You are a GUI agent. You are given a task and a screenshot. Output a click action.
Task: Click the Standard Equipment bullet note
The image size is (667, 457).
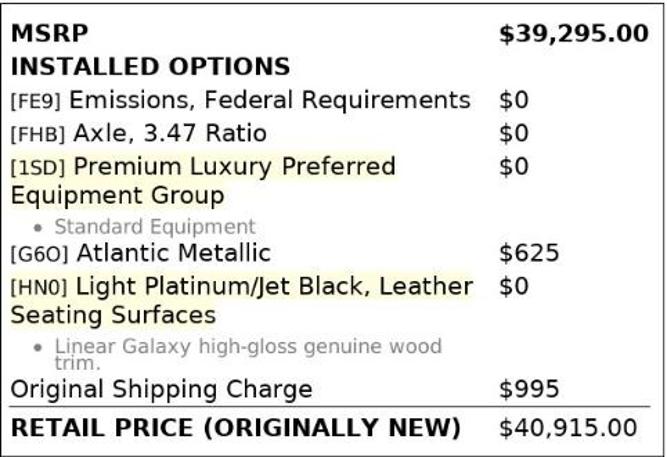tap(154, 227)
